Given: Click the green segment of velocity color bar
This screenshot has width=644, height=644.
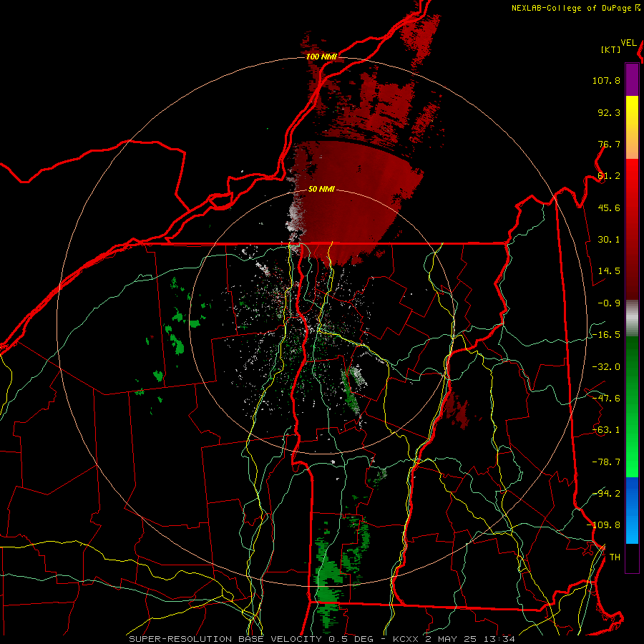Looking at the screenshot, I should pyautogui.click(x=632, y=406).
